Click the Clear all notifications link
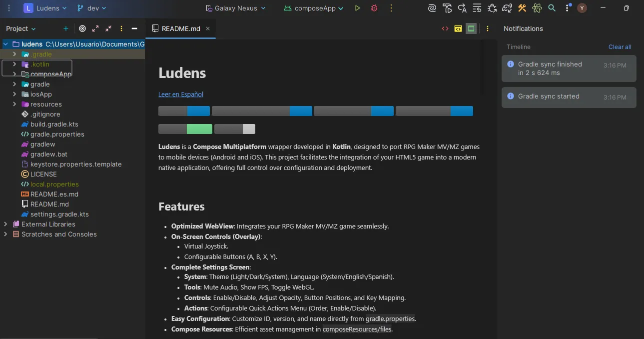 (619, 46)
